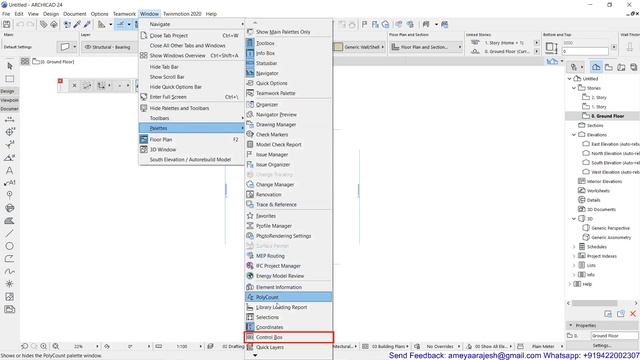This screenshot has height=360, width=640.
Task: Open Floor Plan and Section dropdown
Action: [x=426, y=47]
